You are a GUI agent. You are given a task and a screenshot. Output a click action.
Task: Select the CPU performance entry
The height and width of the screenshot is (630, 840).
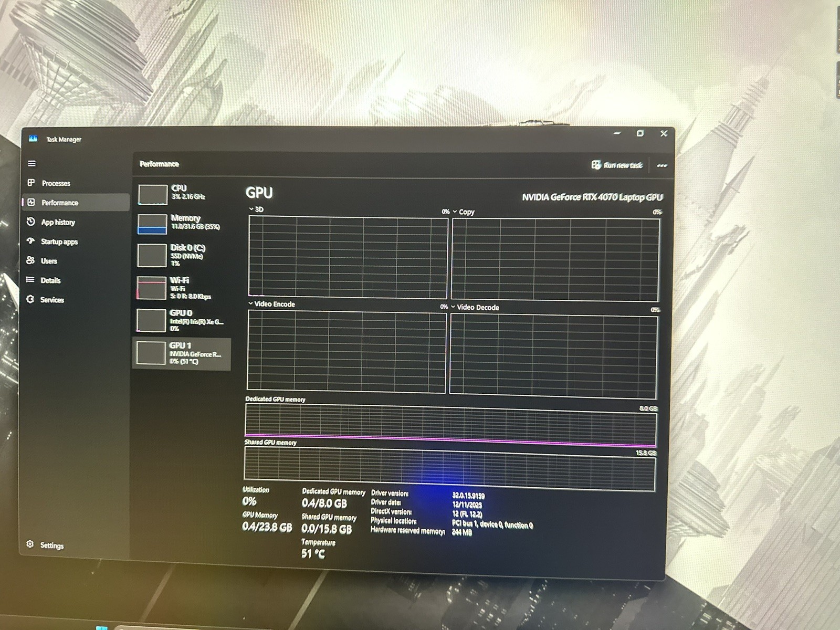coord(182,193)
